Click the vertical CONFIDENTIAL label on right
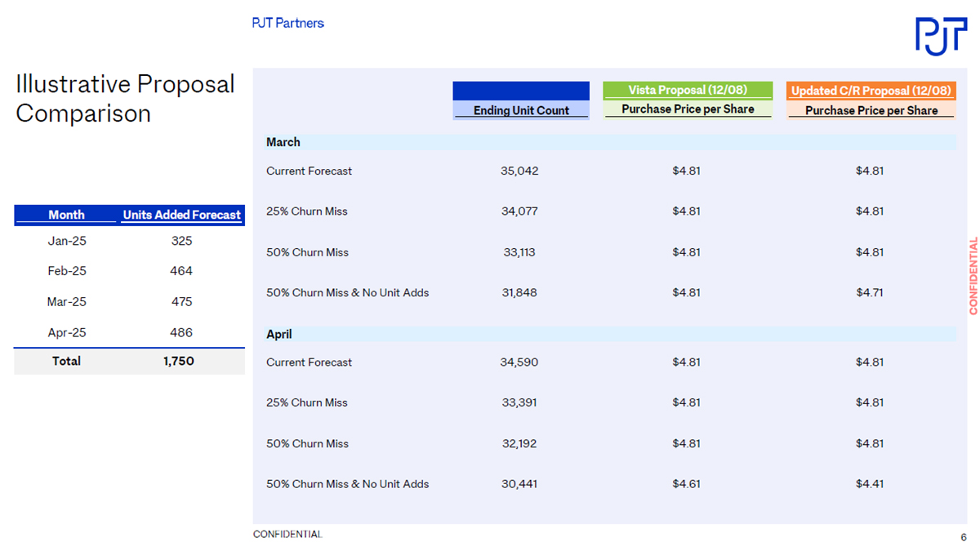Screen dimensions: 980x551 click(x=973, y=275)
